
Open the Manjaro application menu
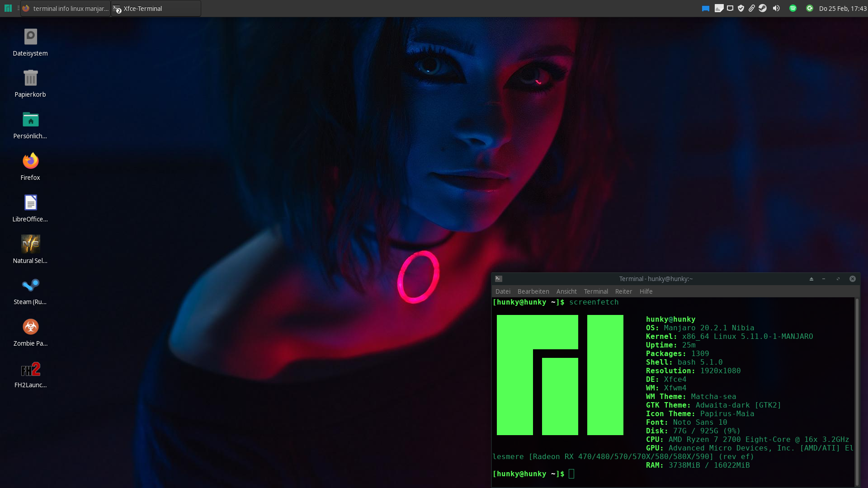point(8,8)
